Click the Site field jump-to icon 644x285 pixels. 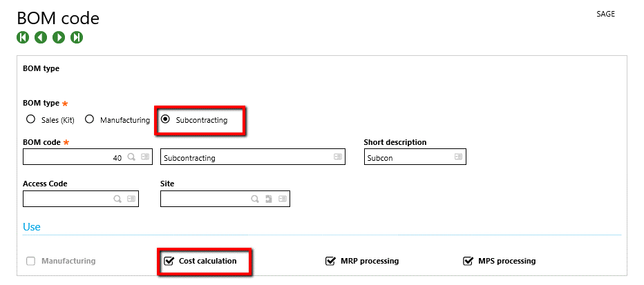coord(269,199)
